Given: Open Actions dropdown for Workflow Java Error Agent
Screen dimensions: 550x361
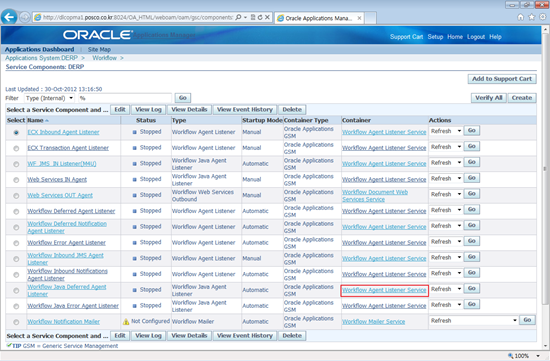Looking at the screenshot, I should (x=445, y=305).
